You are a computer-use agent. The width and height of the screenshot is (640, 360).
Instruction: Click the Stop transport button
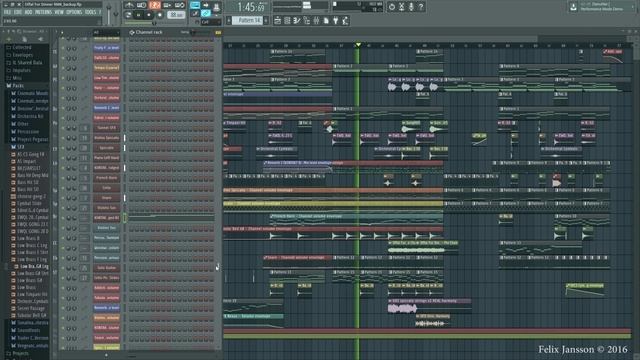click(149, 15)
